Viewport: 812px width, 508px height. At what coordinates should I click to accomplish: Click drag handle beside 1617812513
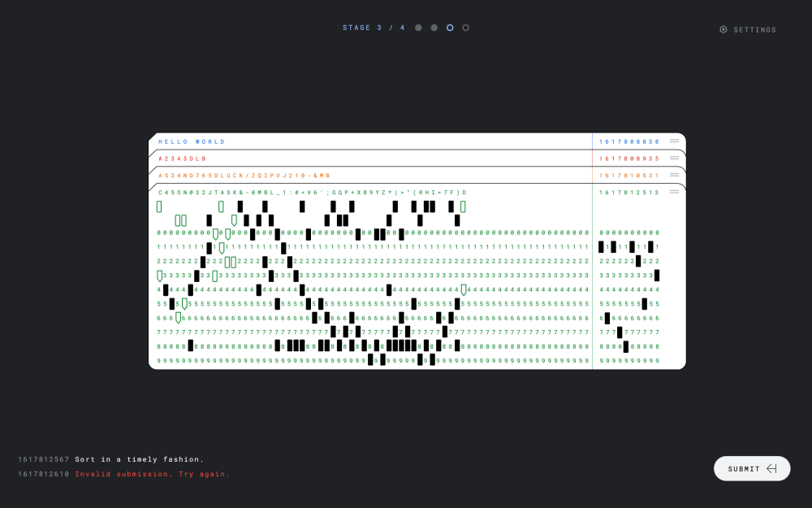pos(674,192)
